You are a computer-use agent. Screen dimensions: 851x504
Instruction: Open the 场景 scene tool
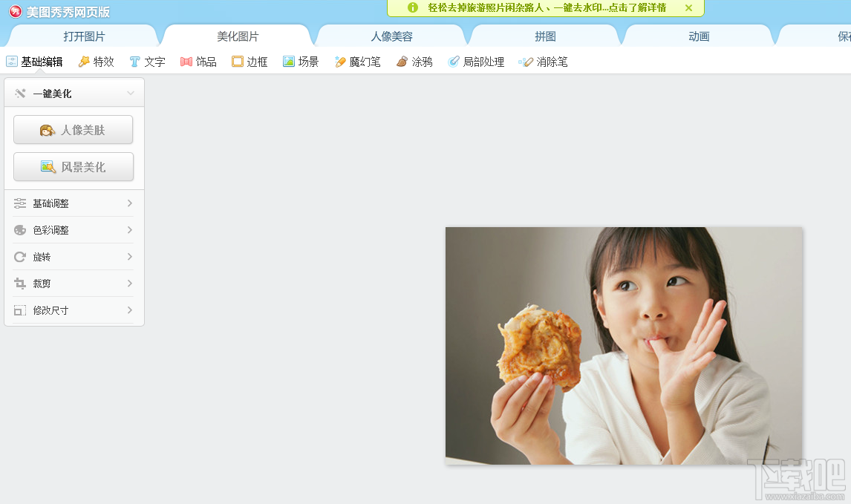point(301,62)
